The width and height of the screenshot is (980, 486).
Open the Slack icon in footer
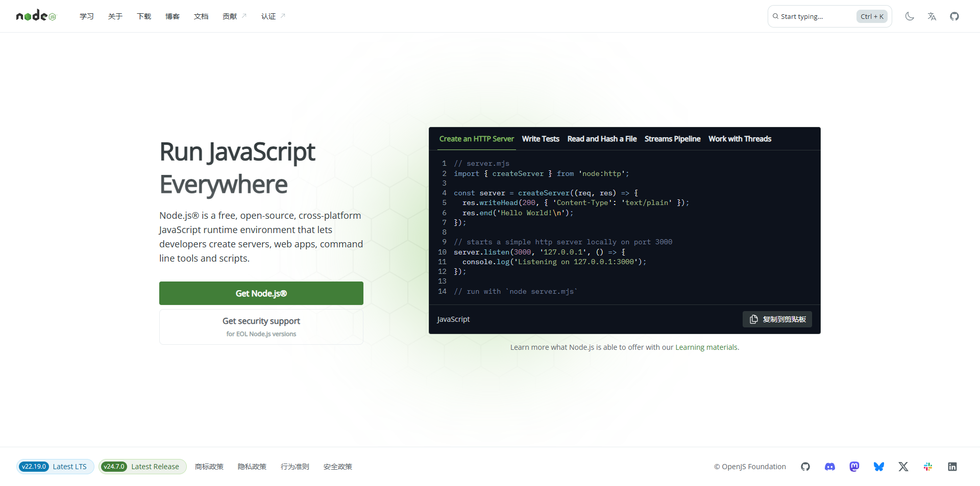[928, 467]
